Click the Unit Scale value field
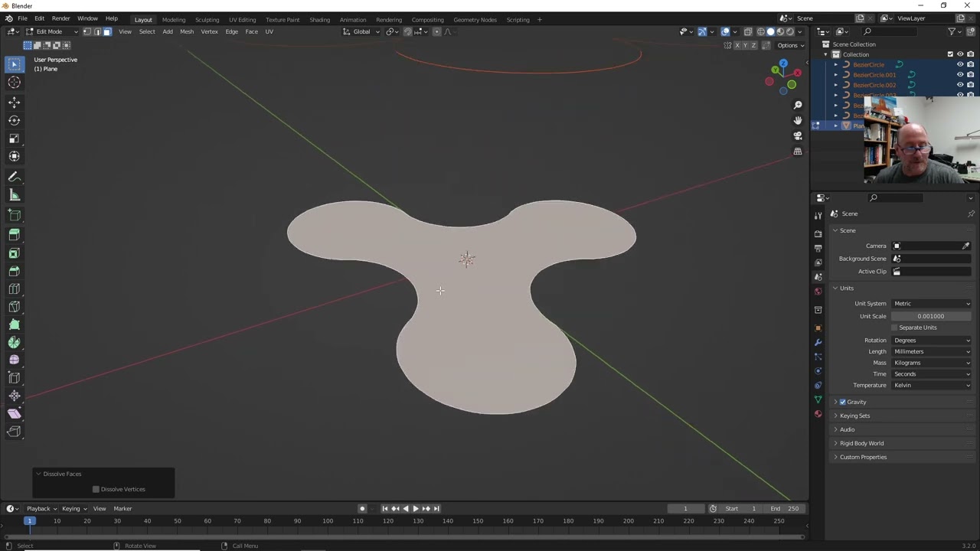This screenshot has height=551, width=980. (x=932, y=316)
